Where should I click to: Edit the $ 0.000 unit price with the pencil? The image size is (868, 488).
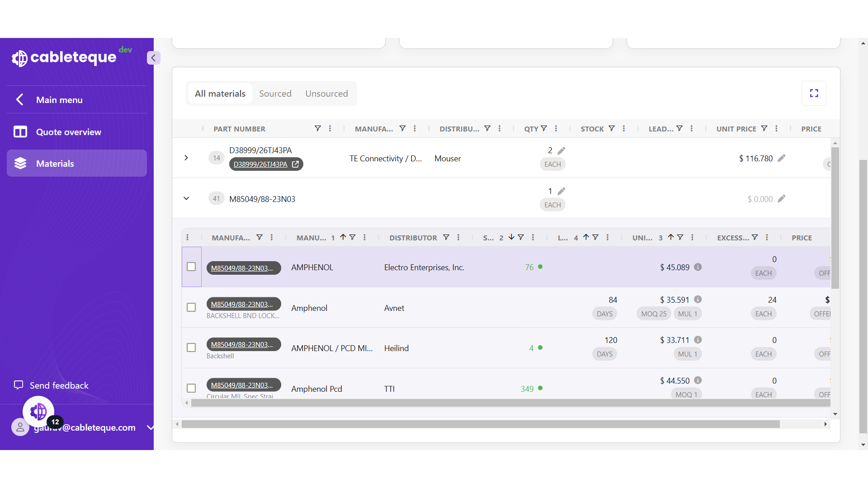tap(782, 199)
